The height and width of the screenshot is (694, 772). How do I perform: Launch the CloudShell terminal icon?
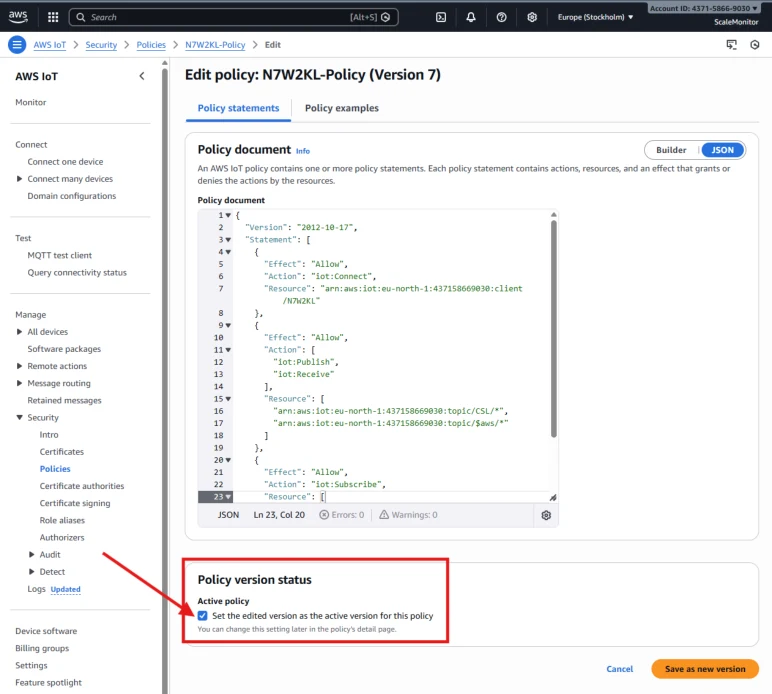tap(441, 17)
